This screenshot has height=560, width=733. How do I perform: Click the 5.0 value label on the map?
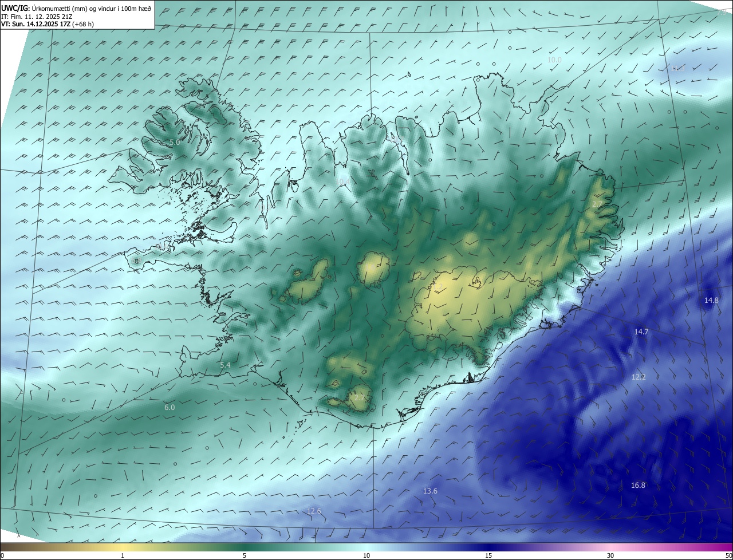(x=175, y=142)
